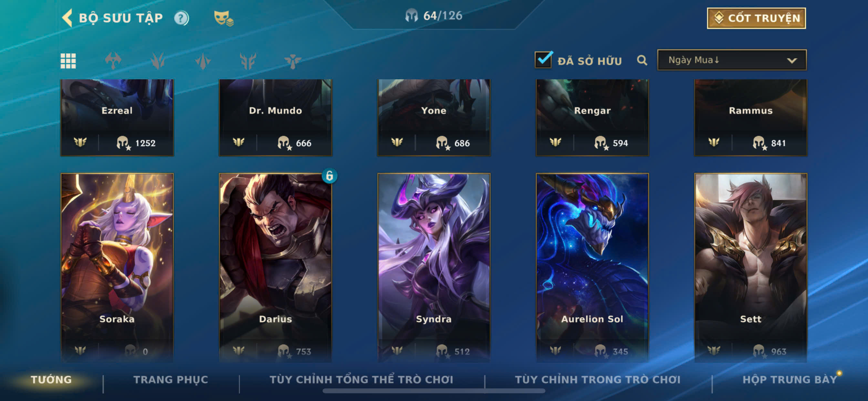Open the Syndra champion card
This screenshot has height=401, width=868.
pos(434,268)
